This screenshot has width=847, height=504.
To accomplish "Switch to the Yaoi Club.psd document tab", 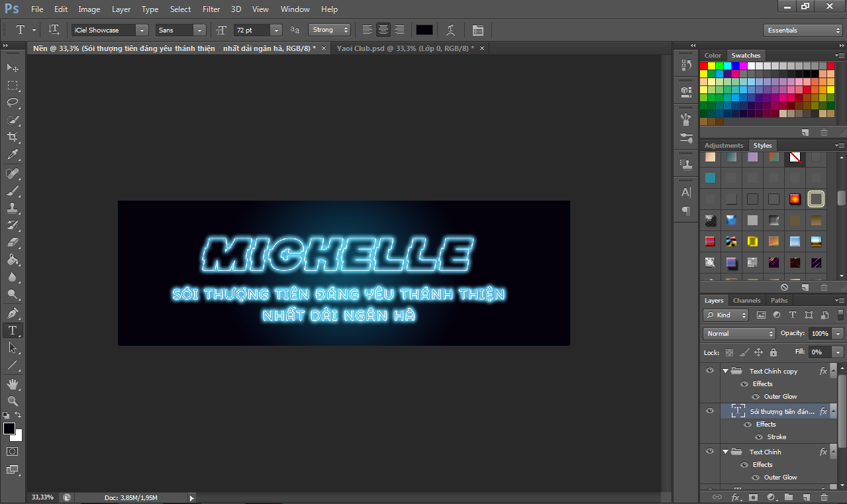I will tap(405, 48).
